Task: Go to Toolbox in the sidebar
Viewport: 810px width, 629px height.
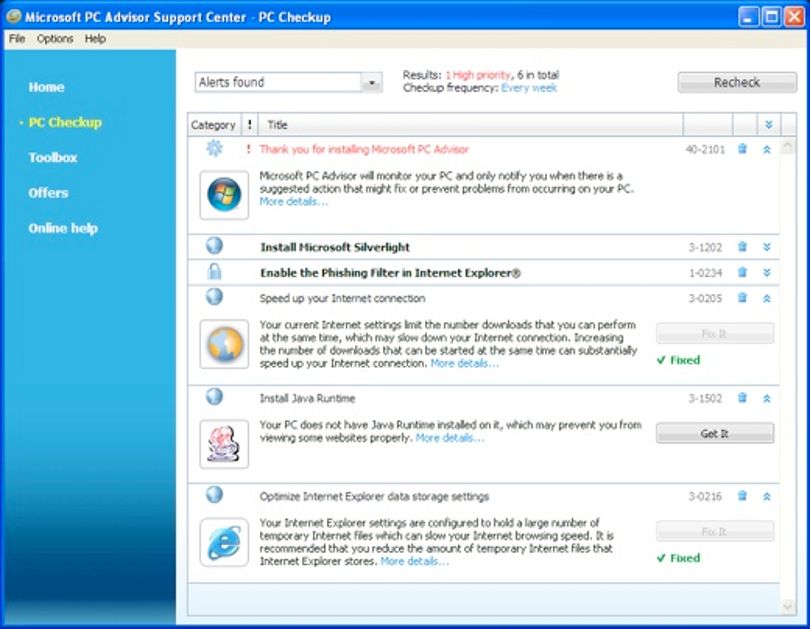Action: tap(53, 158)
